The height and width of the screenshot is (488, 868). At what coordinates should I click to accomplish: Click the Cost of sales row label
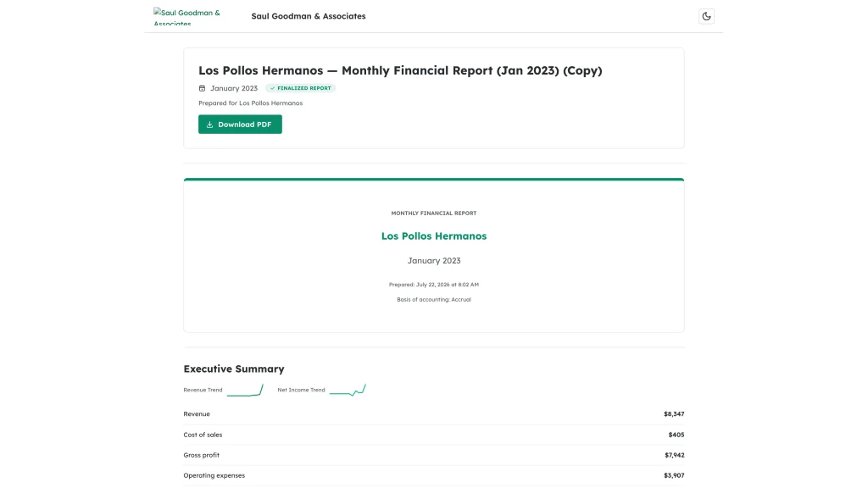coord(203,435)
